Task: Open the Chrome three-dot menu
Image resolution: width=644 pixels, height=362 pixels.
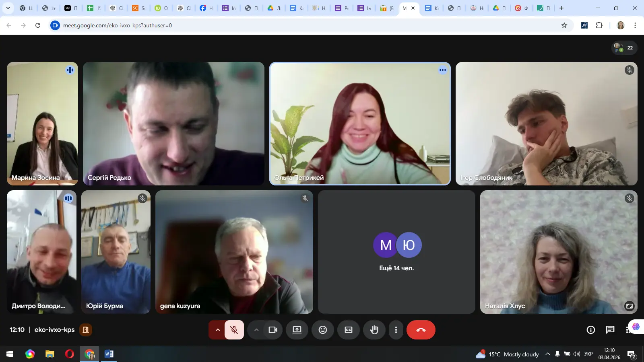Action: click(x=635, y=25)
